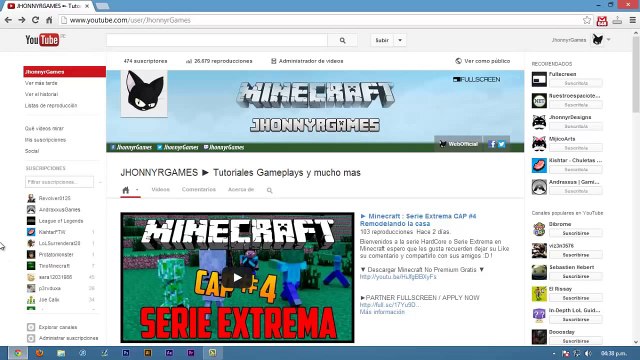Subscribe to Bibrome channel

[x=576, y=233]
